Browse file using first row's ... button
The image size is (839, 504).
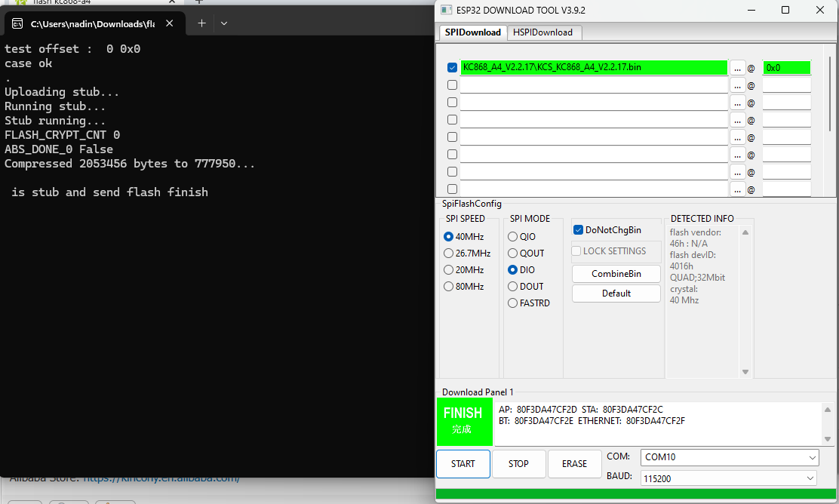(x=737, y=67)
